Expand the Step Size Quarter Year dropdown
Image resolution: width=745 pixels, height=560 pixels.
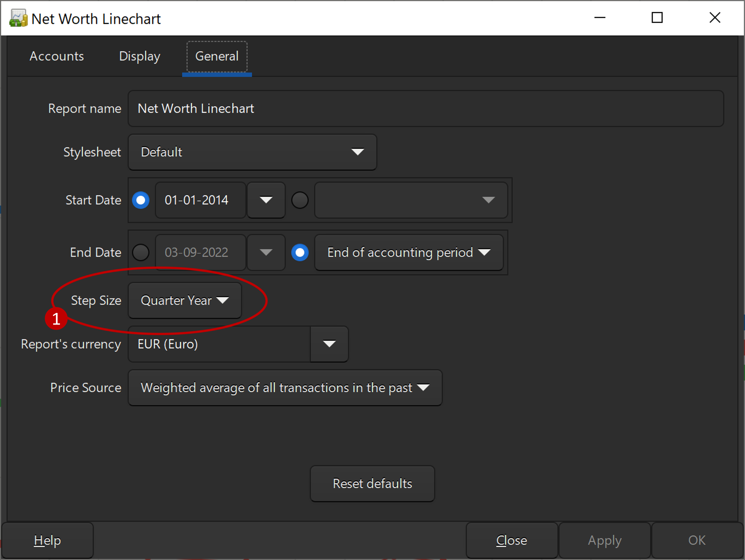185,300
